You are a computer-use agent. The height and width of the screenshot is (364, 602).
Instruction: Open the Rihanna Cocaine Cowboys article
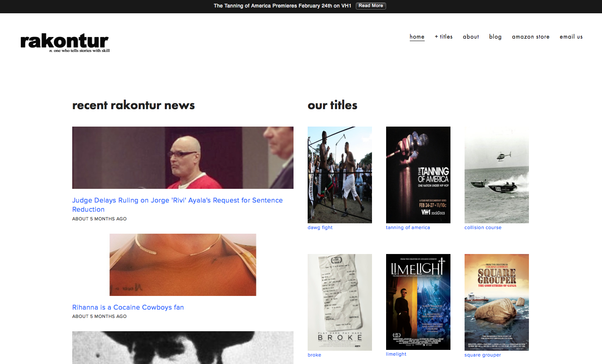pyautogui.click(x=128, y=307)
